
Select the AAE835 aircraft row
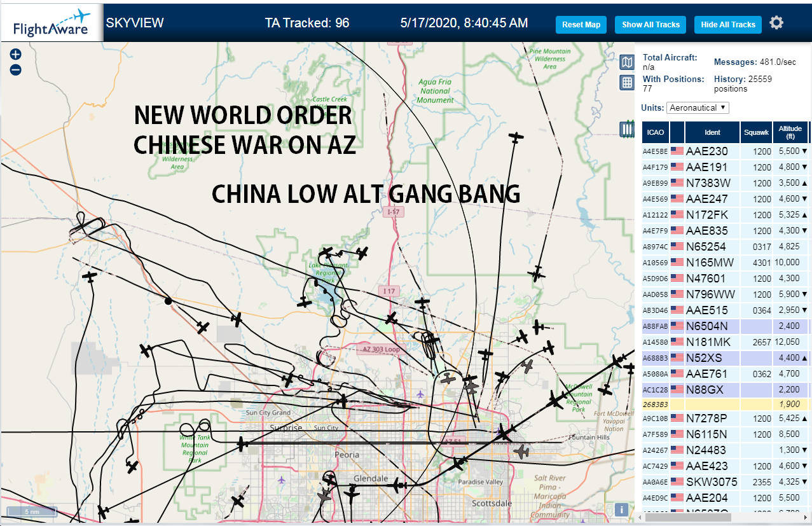click(x=726, y=231)
